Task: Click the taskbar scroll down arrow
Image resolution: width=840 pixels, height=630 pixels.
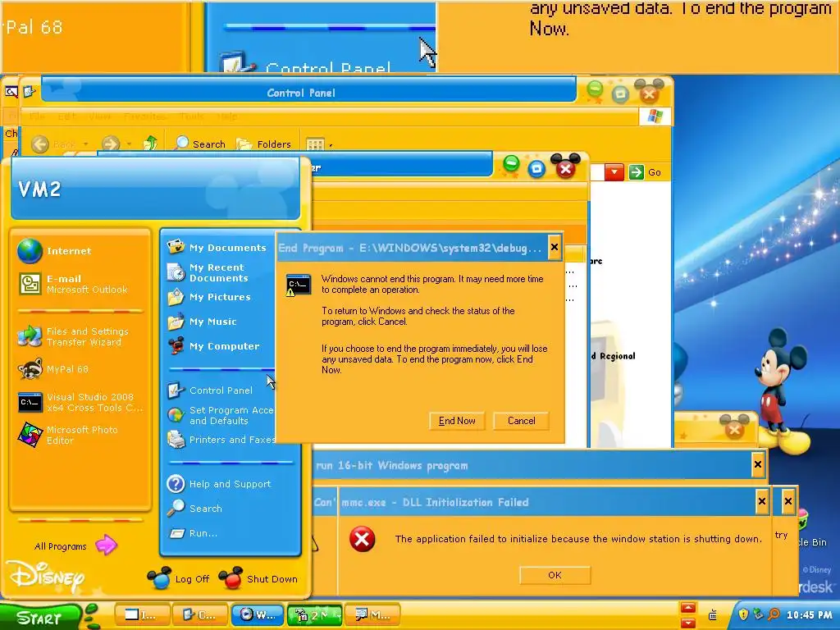Action: click(x=688, y=622)
